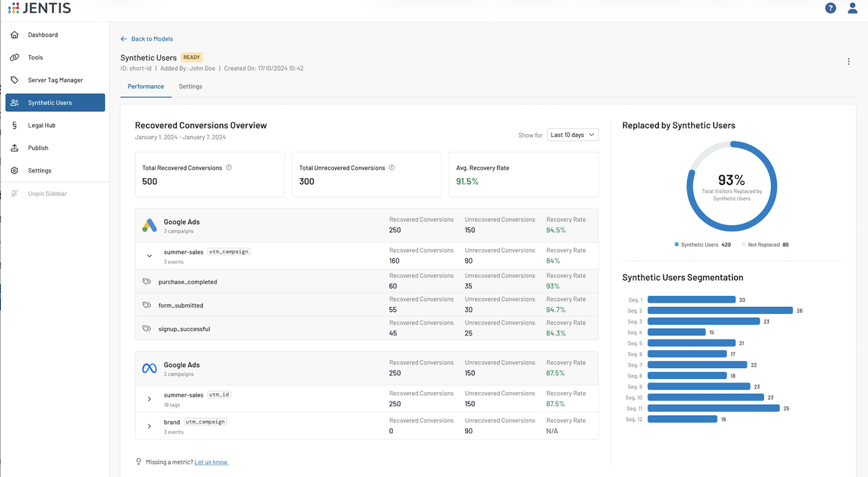Screen dimensions: 868x477
Task: Collapse the summer-sales utm_campaign row
Action: pos(149,256)
